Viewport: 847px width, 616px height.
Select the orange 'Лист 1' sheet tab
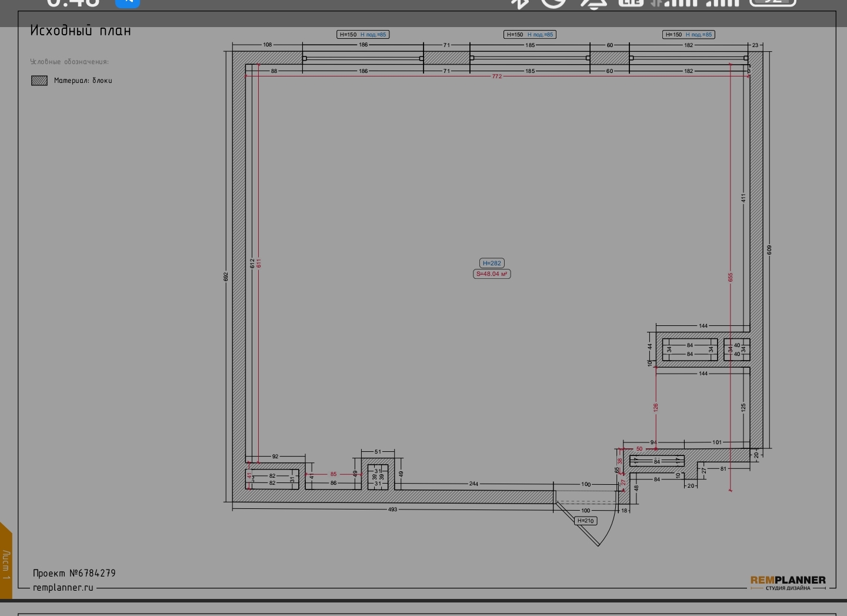pos(6,564)
